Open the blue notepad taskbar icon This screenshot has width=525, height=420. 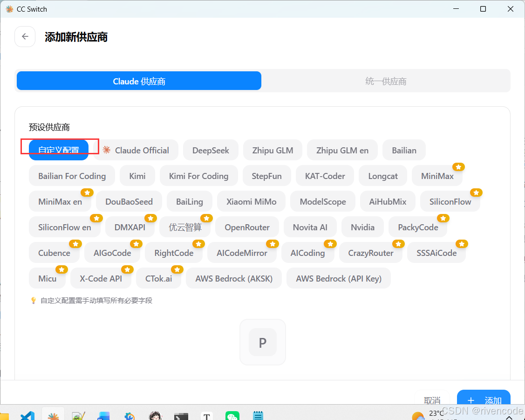coord(258,415)
